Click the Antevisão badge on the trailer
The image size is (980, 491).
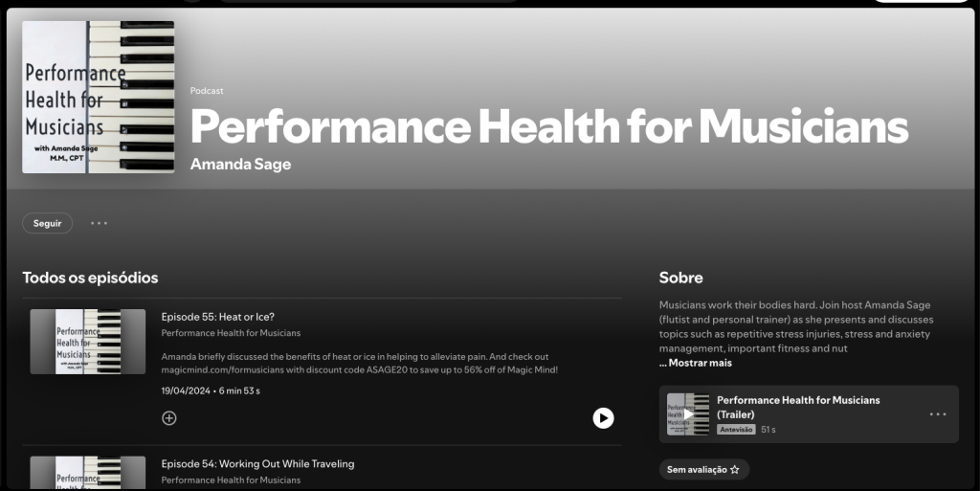736,430
